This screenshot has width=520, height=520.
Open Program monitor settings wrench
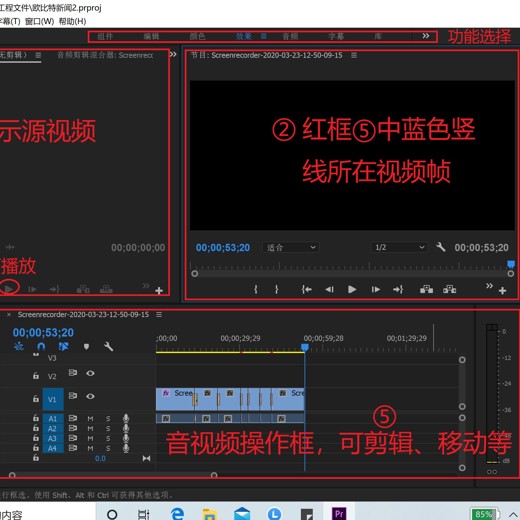(441, 247)
